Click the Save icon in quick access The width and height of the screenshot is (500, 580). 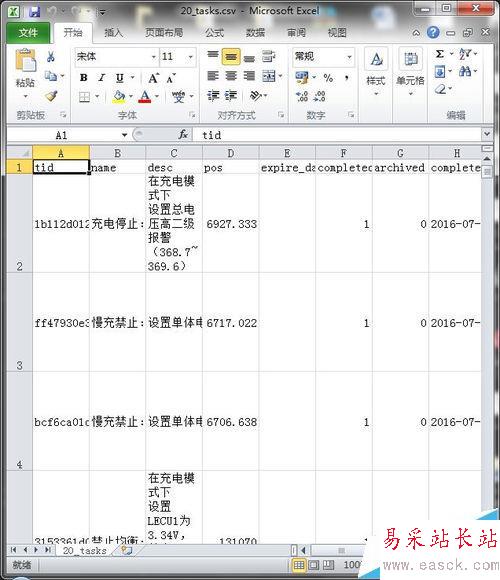34,12
